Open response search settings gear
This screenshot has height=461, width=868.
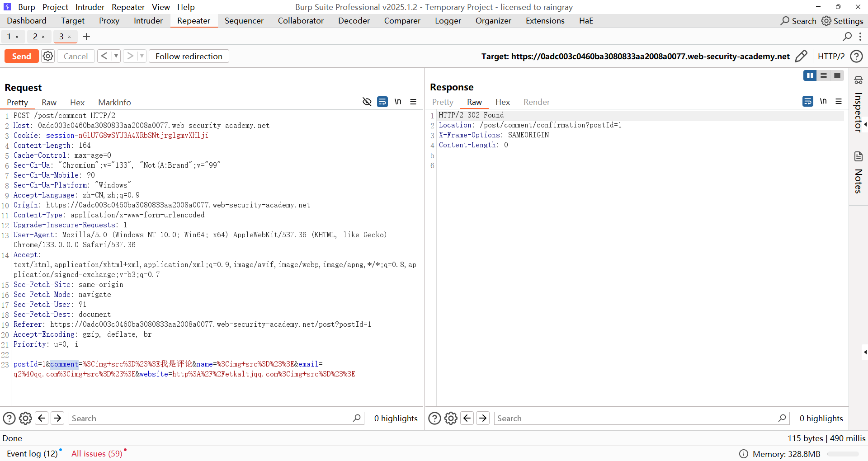(451, 418)
